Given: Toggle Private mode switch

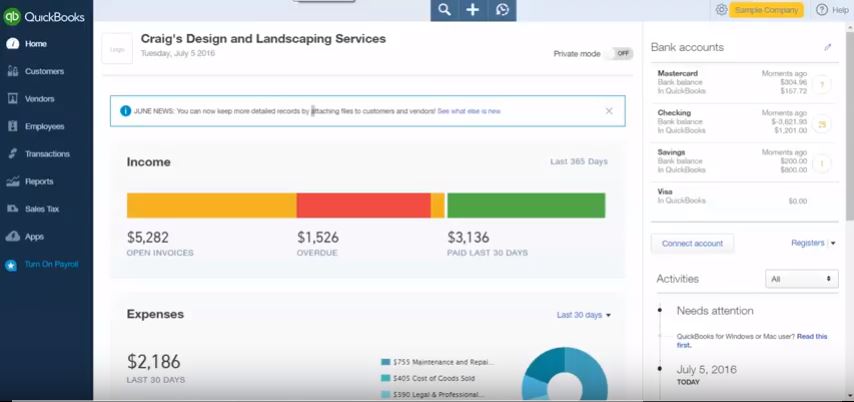Looking at the screenshot, I should pos(620,54).
